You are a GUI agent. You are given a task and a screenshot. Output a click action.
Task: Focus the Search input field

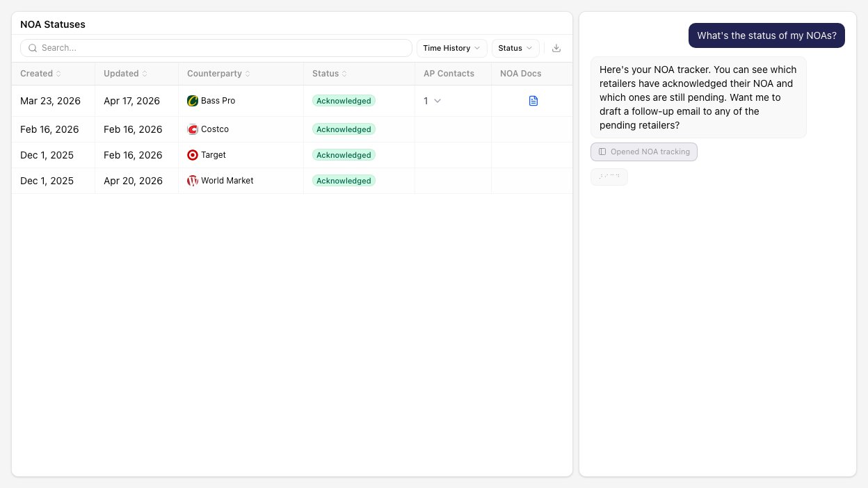tap(216, 48)
